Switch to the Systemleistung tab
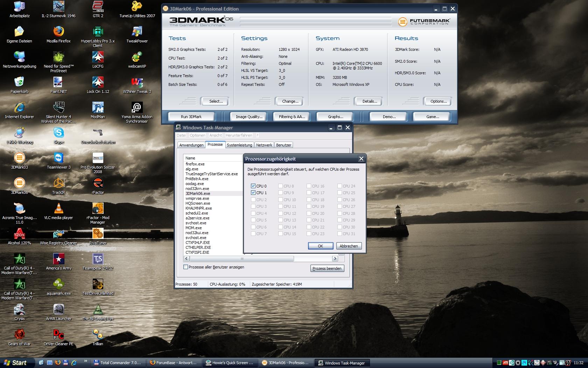Image resolution: width=588 pixels, height=368 pixels. pyautogui.click(x=239, y=145)
